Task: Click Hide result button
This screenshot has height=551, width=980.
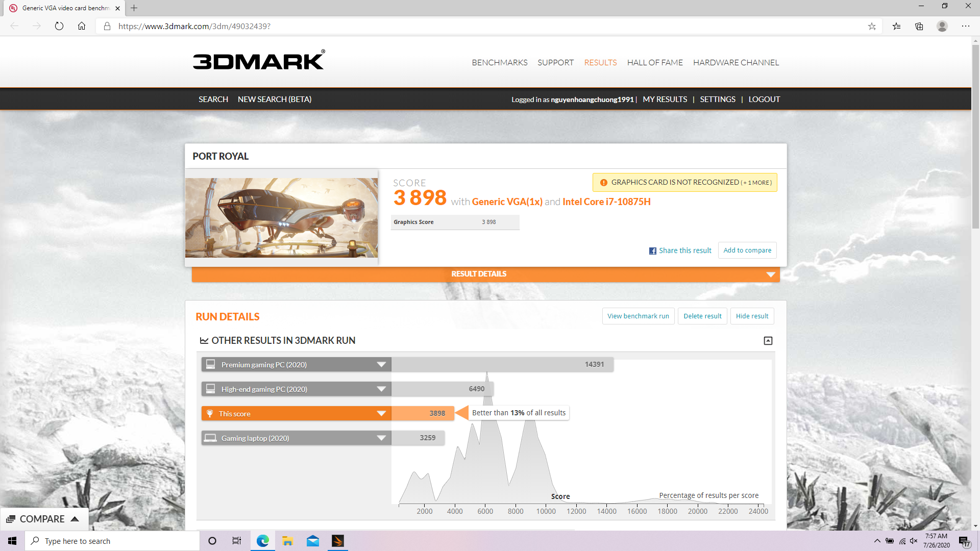Action: point(752,316)
